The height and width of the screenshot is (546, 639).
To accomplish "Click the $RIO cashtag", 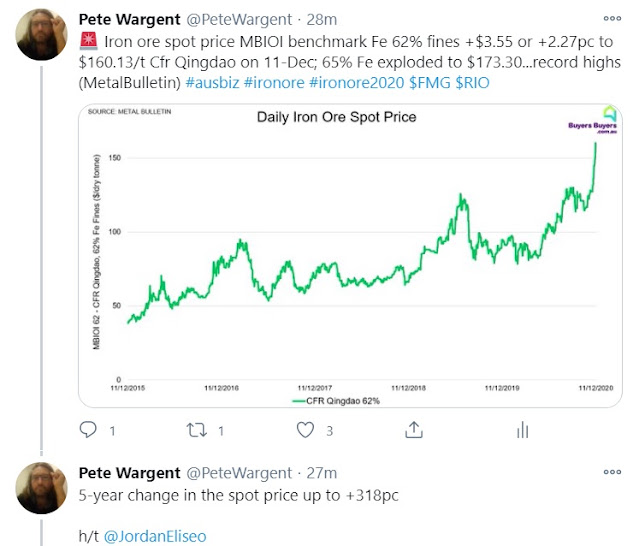I will [472, 83].
